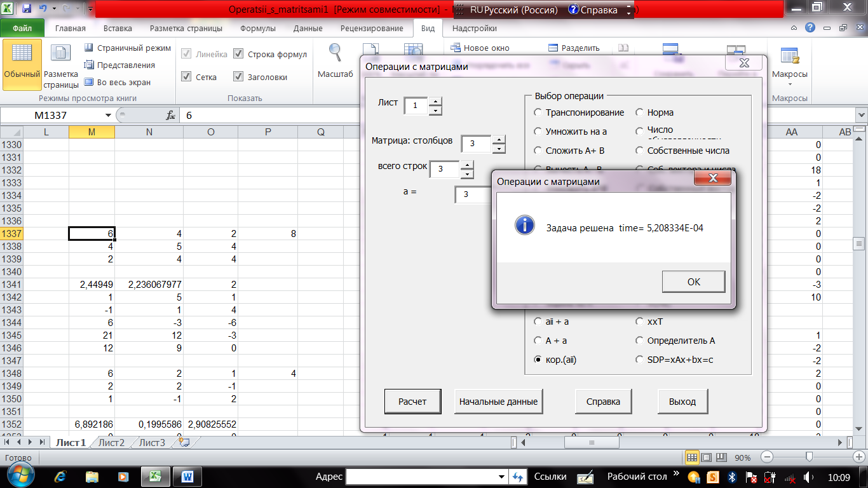
Task: Open the Макросы button
Action: tap(790, 65)
